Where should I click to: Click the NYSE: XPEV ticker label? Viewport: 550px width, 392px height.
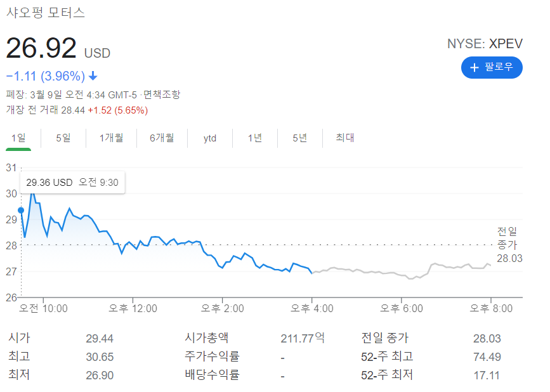[x=485, y=44]
